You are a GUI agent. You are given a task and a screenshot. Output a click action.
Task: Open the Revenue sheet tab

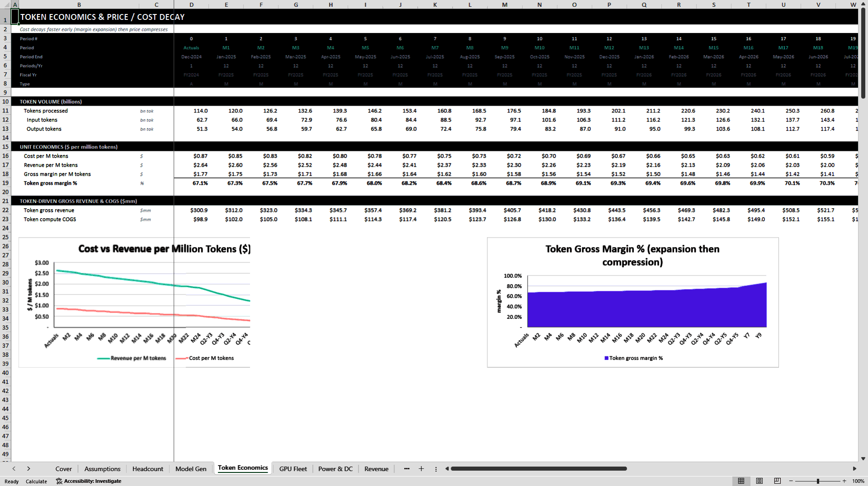[376, 469]
